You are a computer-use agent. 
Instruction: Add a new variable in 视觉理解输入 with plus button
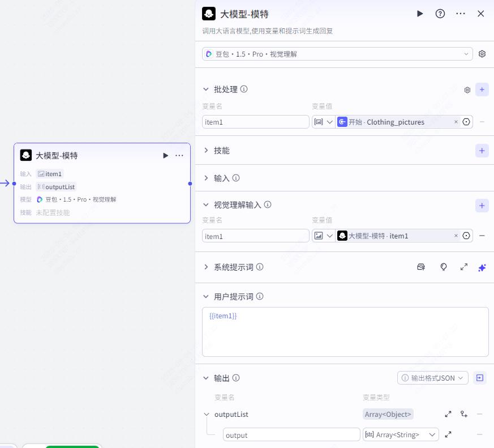click(482, 205)
